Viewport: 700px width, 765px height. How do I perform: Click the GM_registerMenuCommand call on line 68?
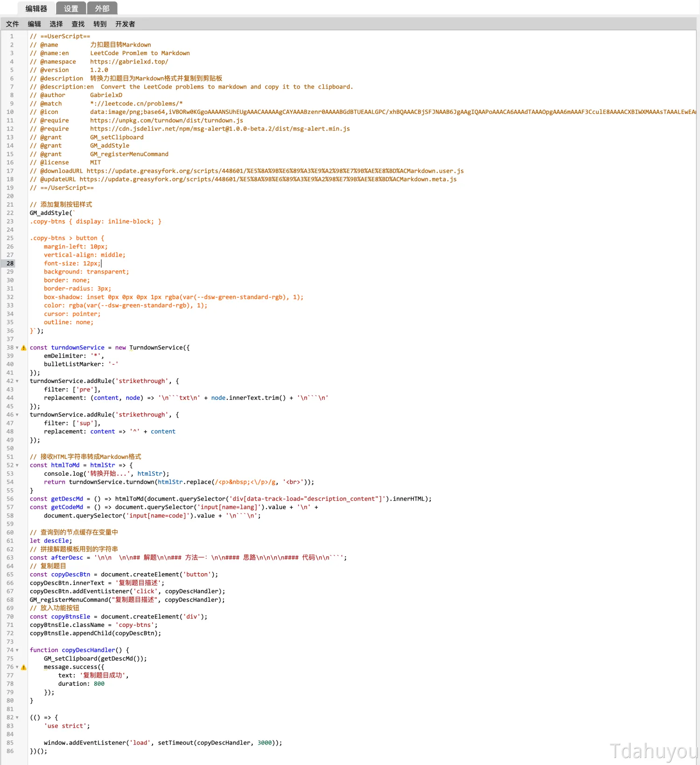click(x=127, y=600)
